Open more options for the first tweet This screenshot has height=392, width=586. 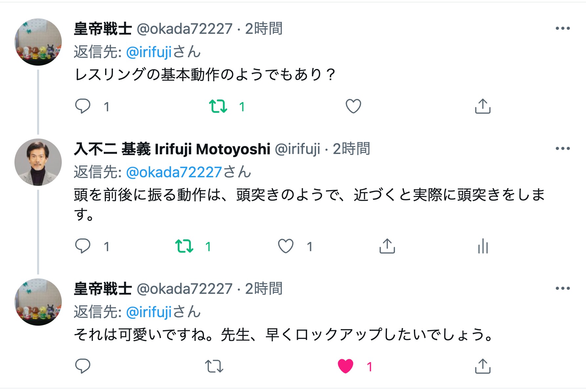562,29
